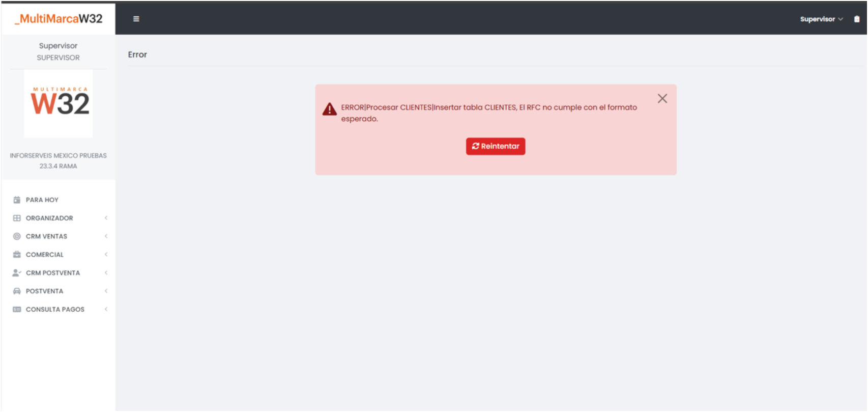Expand the ORGANIZADOR submenu chevron
The image size is (868, 412).
click(x=106, y=218)
